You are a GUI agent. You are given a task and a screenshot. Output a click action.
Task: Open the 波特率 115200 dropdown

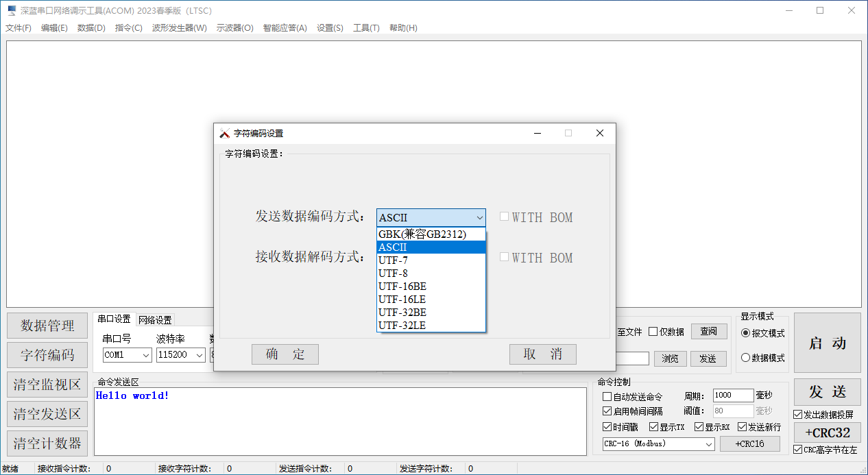[x=199, y=356]
